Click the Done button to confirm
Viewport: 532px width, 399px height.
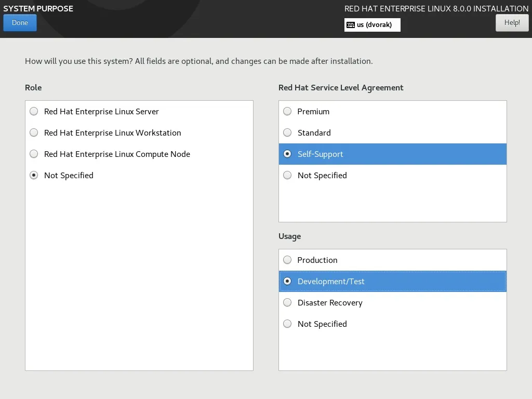coord(20,23)
